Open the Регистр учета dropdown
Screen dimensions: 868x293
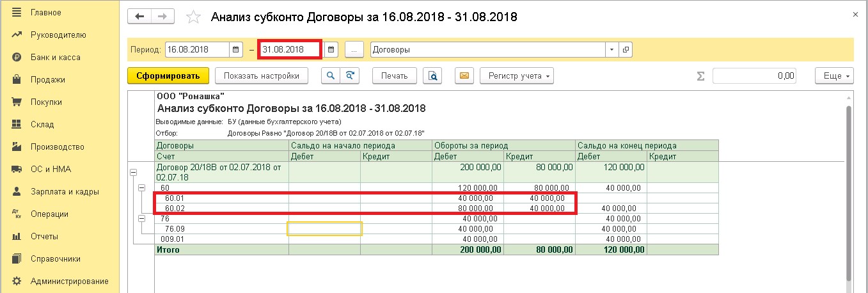pos(517,75)
